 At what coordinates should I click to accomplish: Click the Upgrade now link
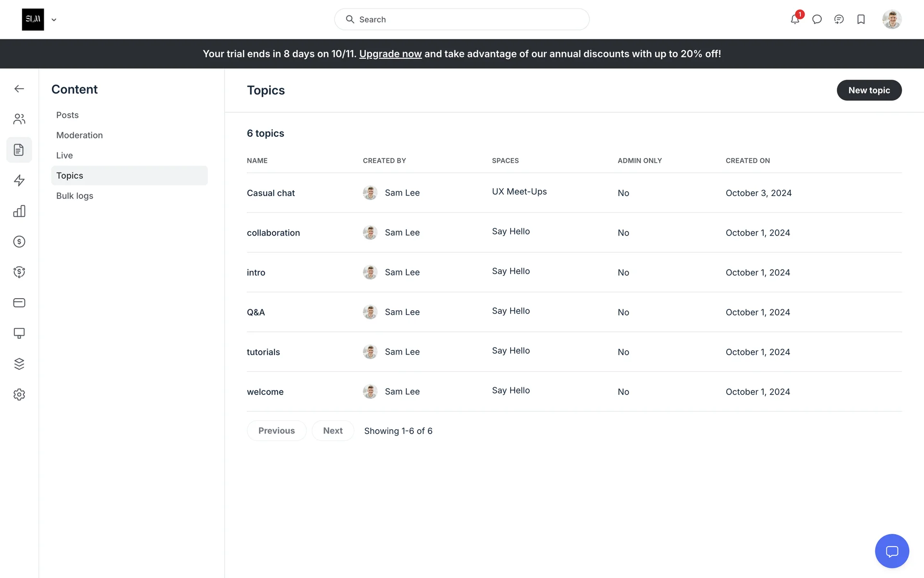[390, 54]
